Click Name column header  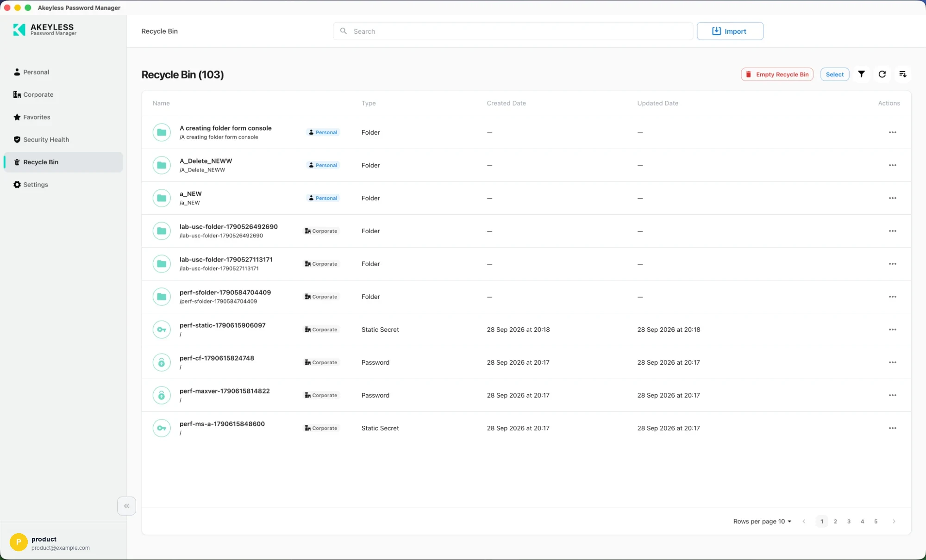pos(161,103)
